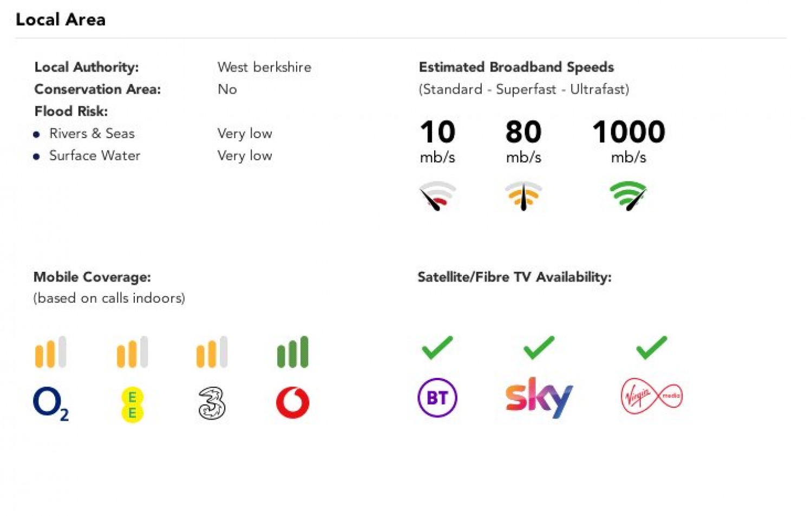
Task: Click the green ultrafast speed gauge
Action: point(628,195)
